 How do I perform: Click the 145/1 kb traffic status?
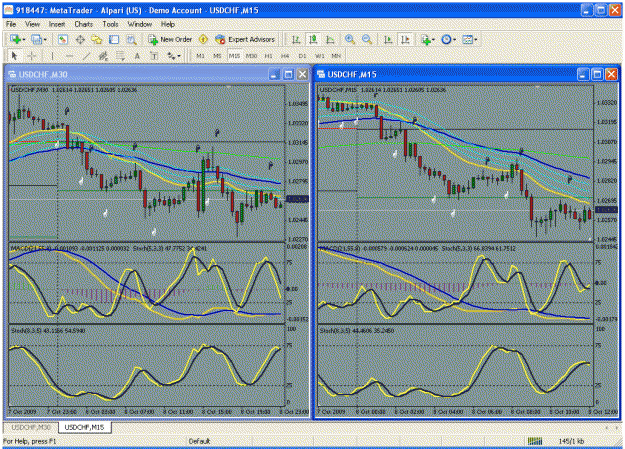[571, 441]
